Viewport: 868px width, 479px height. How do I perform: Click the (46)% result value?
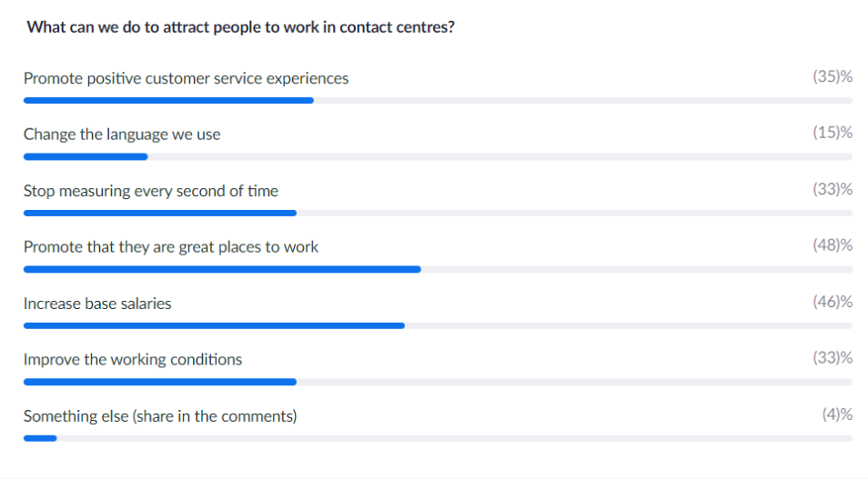point(833,302)
